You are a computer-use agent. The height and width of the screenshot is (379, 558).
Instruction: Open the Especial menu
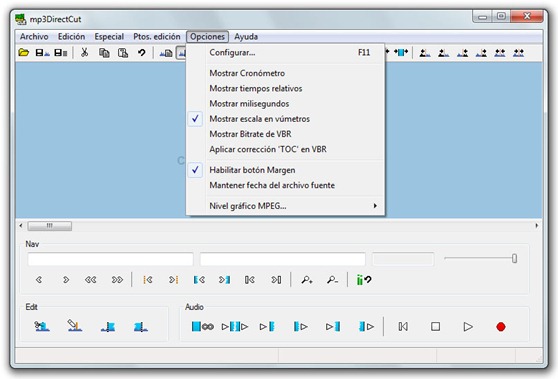[109, 37]
